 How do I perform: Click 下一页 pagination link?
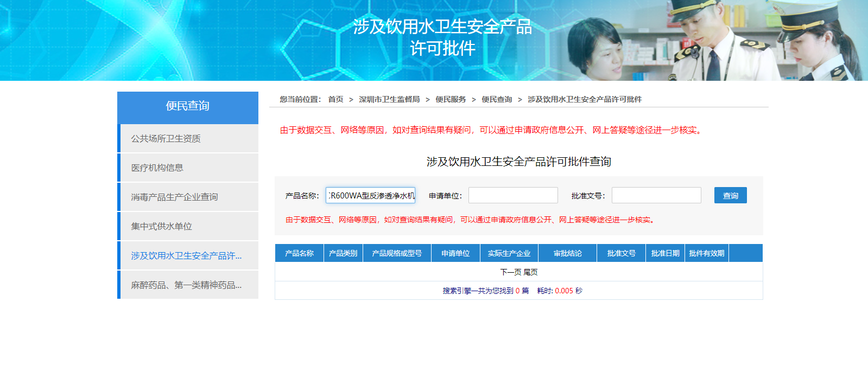tap(510, 272)
